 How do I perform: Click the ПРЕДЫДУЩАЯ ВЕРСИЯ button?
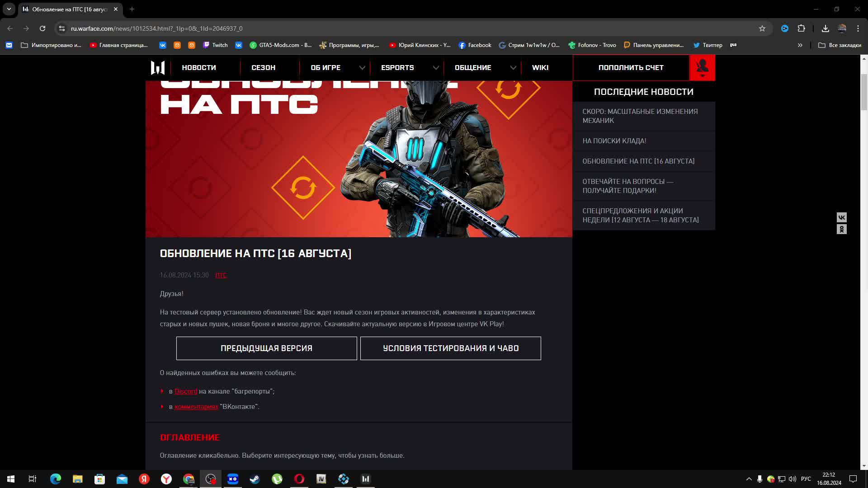pos(266,348)
